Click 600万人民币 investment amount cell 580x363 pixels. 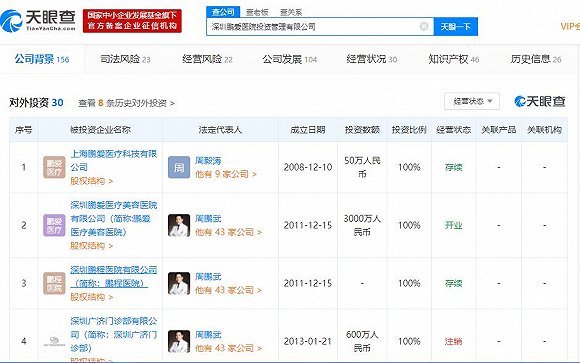point(362,341)
